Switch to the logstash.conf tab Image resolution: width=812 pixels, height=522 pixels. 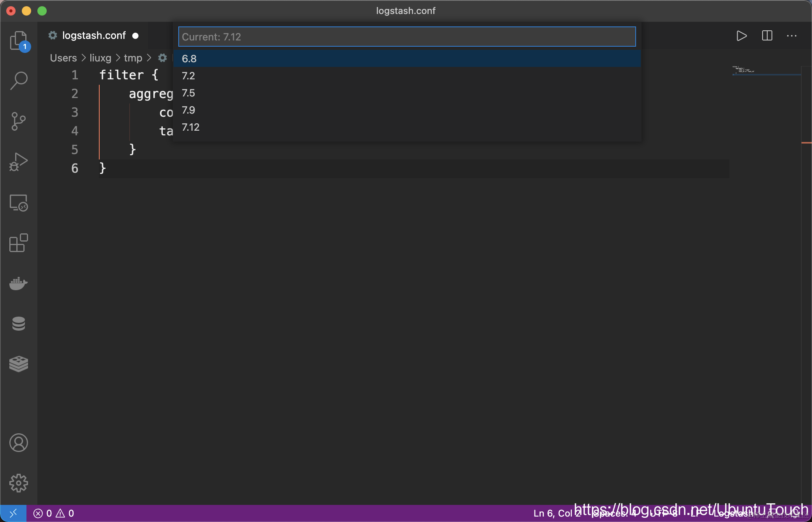tap(94, 36)
